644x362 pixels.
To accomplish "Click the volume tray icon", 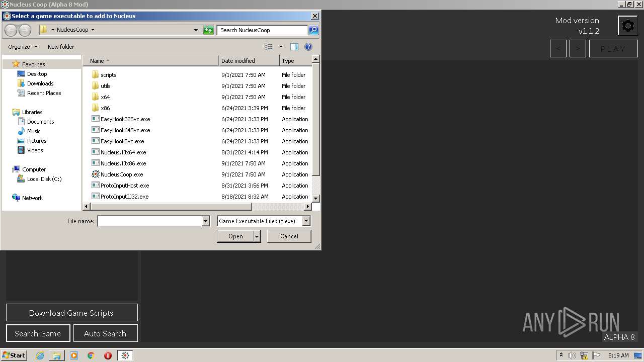I will (572, 355).
